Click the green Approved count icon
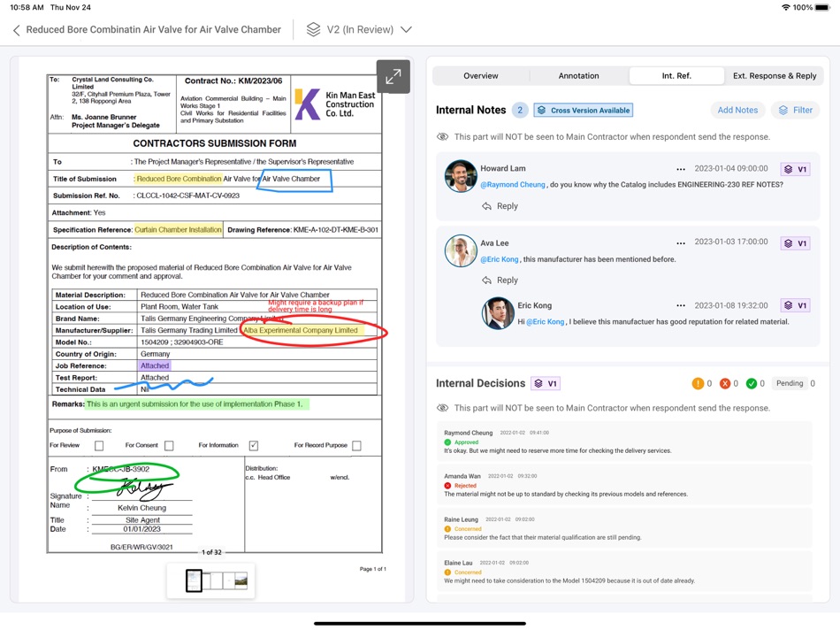840x630 pixels. 752,383
